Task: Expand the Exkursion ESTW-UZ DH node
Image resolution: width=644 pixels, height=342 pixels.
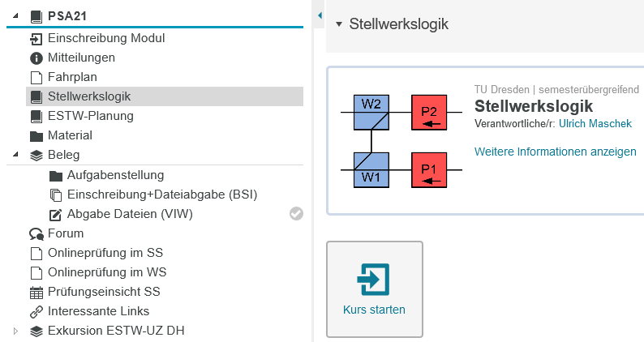Action: click(x=15, y=331)
